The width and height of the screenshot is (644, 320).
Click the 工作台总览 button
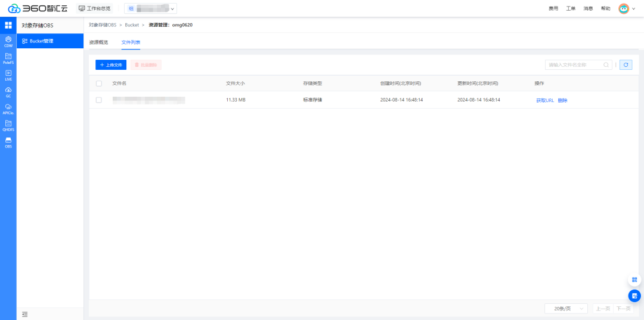(94, 8)
